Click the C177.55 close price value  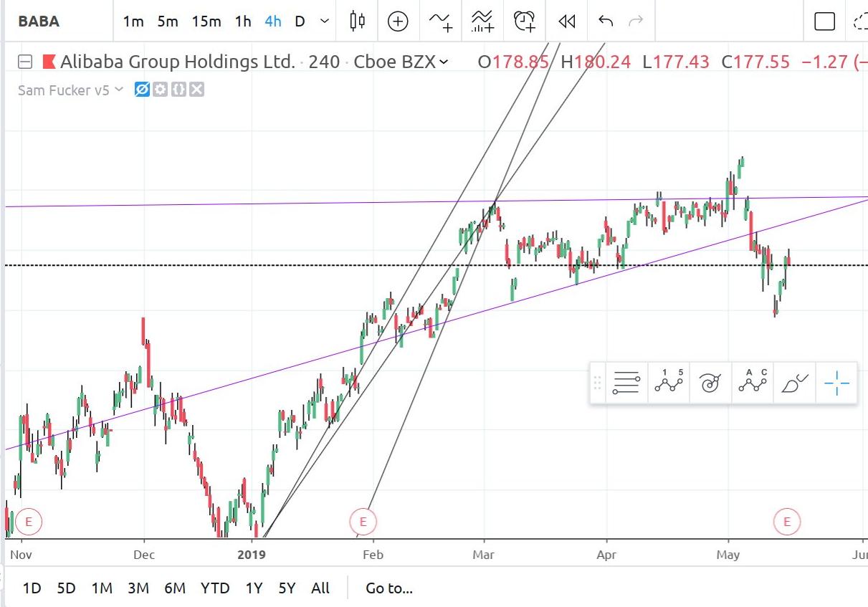(x=755, y=62)
